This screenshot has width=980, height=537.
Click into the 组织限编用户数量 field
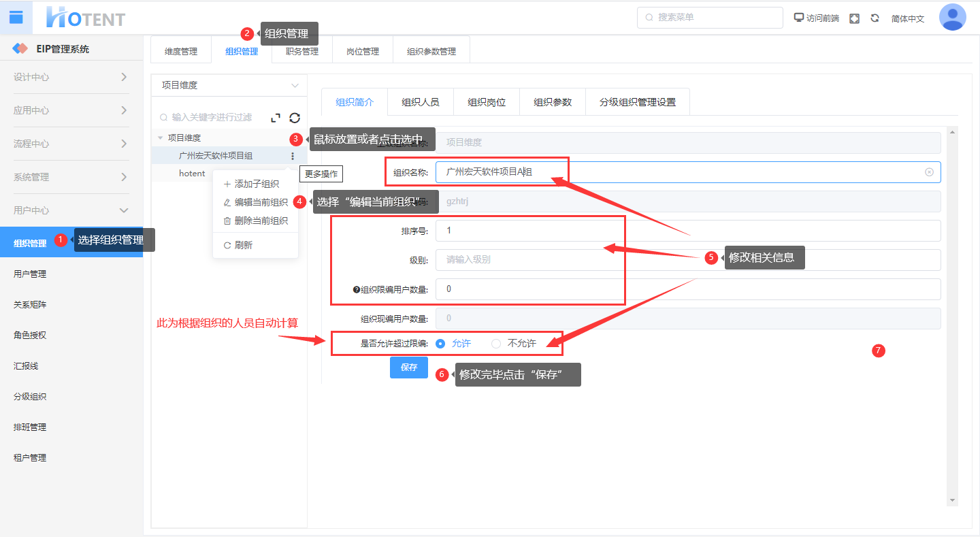[688, 289]
